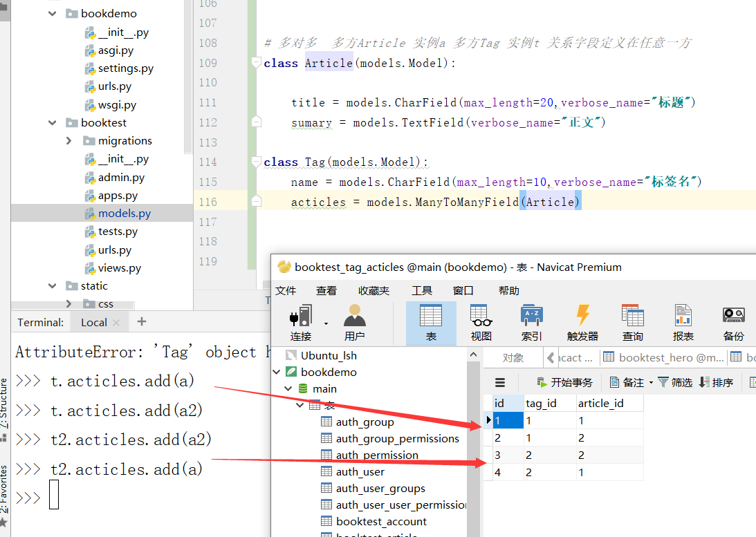This screenshot has height=537, width=756.
Task: Click the article_id column header
Action: point(610,403)
